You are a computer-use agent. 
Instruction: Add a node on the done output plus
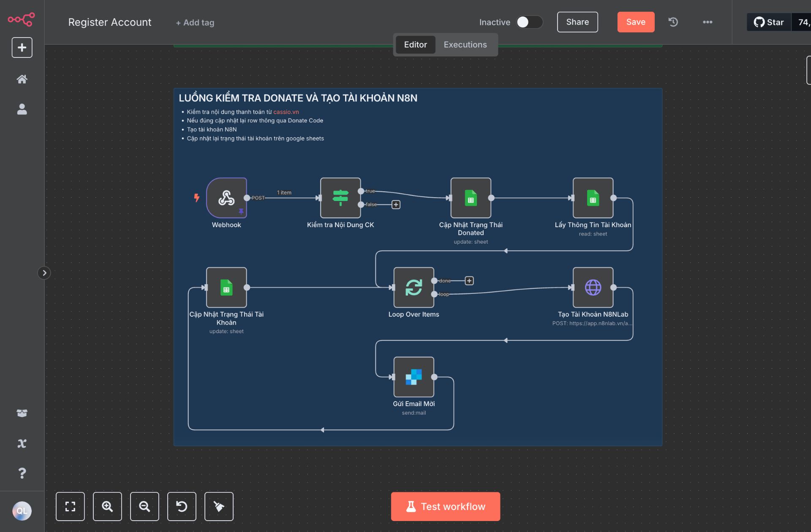(469, 280)
